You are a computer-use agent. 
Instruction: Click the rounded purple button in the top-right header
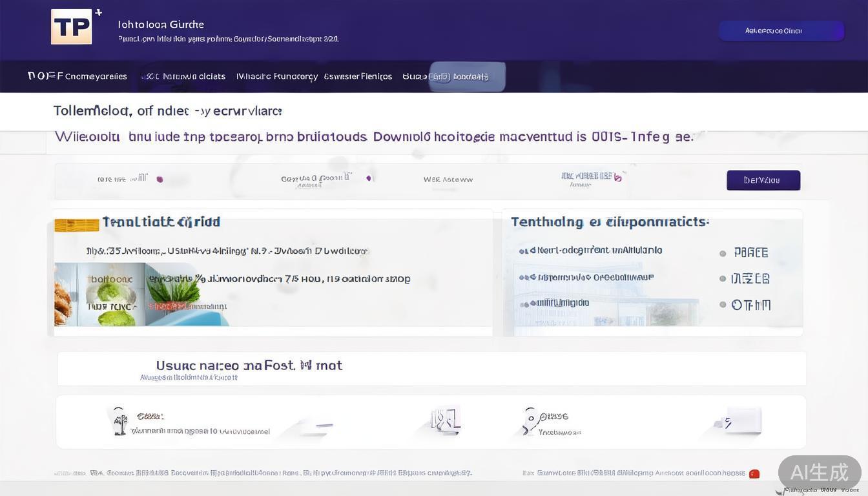click(x=781, y=30)
